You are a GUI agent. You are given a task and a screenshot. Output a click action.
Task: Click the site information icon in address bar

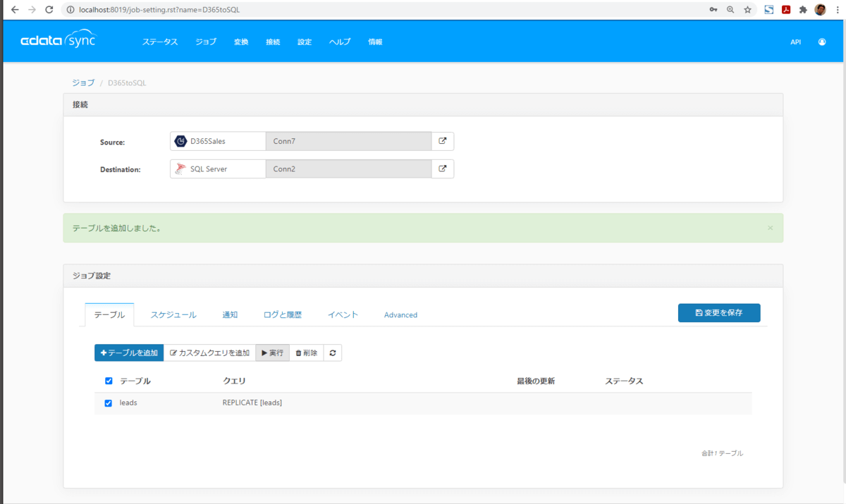[x=70, y=10]
